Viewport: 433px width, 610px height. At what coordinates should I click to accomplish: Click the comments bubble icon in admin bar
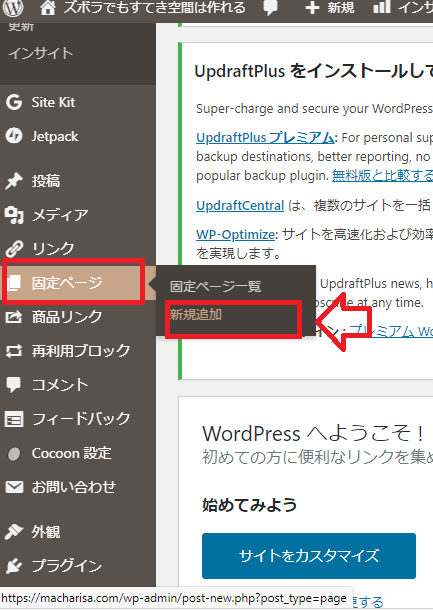pyautogui.click(x=270, y=9)
